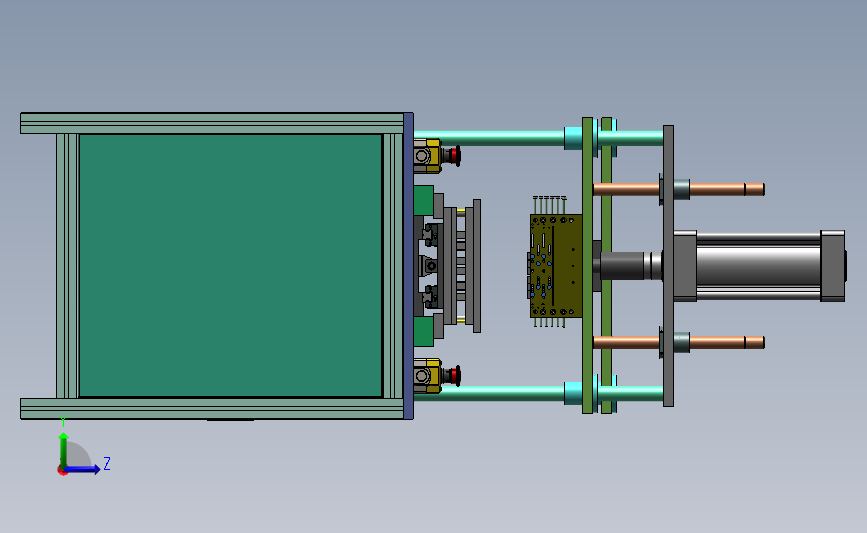Pick the upper copper-colored rod
The width and height of the screenshot is (867, 533).
[678, 189]
